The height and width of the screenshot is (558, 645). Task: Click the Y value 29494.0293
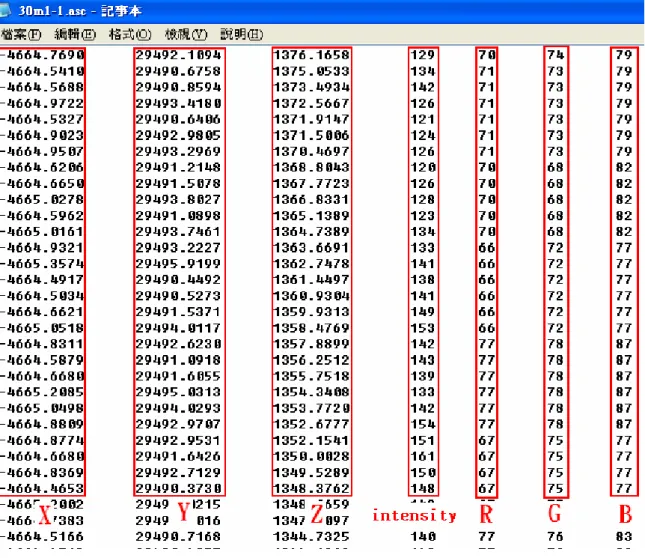coord(179,408)
